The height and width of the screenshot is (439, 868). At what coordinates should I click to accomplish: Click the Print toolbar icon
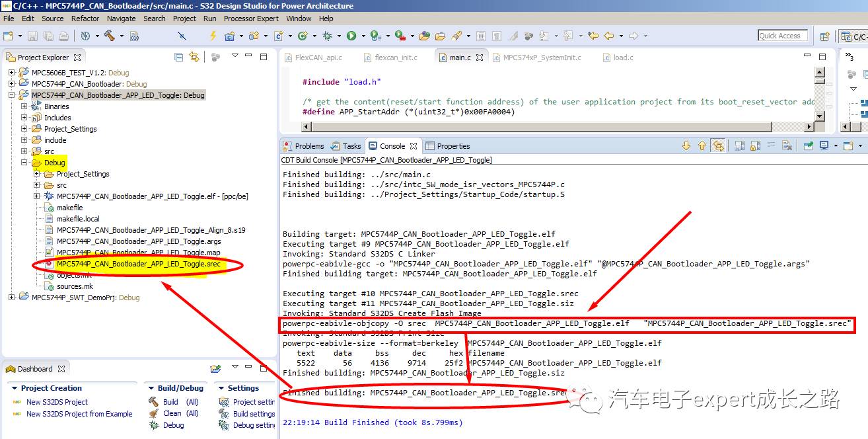pos(64,36)
